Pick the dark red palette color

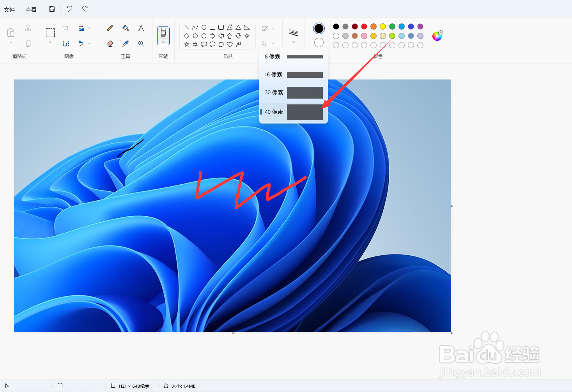tap(355, 26)
